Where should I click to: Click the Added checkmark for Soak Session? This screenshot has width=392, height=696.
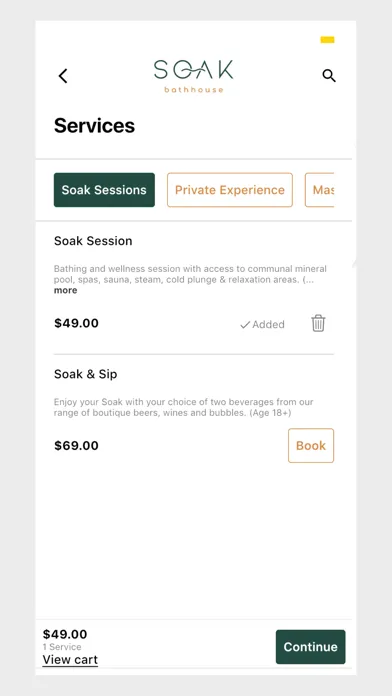[x=262, y=324]
